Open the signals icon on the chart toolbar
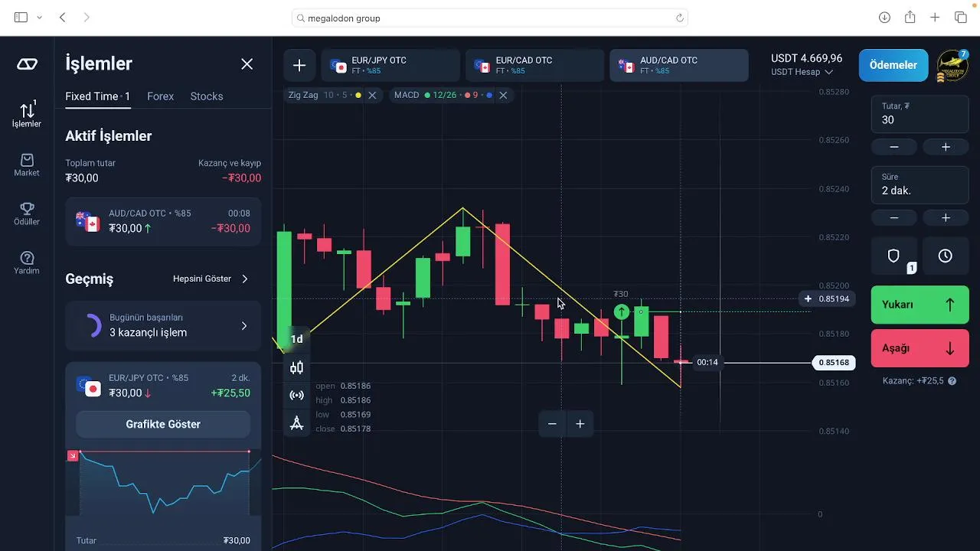 click(x=297, y=395)
